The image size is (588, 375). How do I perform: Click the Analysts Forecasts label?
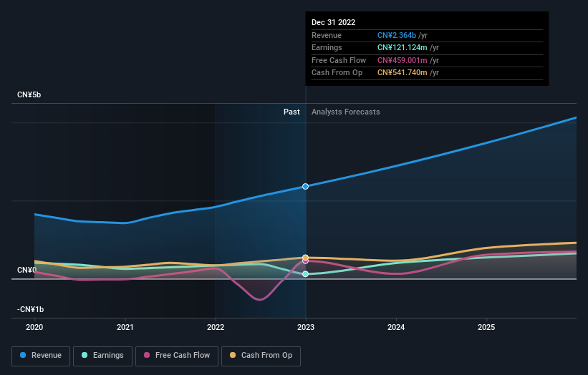(345, 112)
